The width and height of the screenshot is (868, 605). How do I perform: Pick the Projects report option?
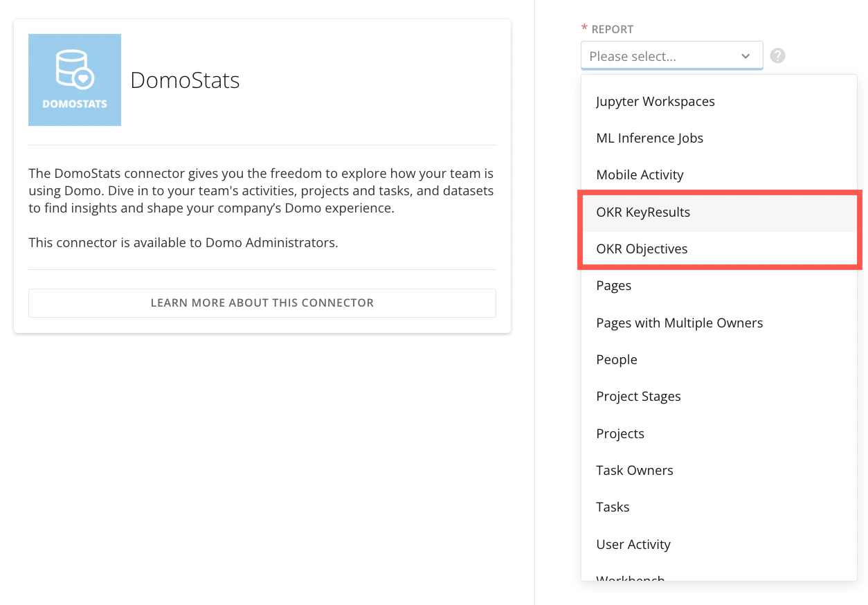point(718,433)
